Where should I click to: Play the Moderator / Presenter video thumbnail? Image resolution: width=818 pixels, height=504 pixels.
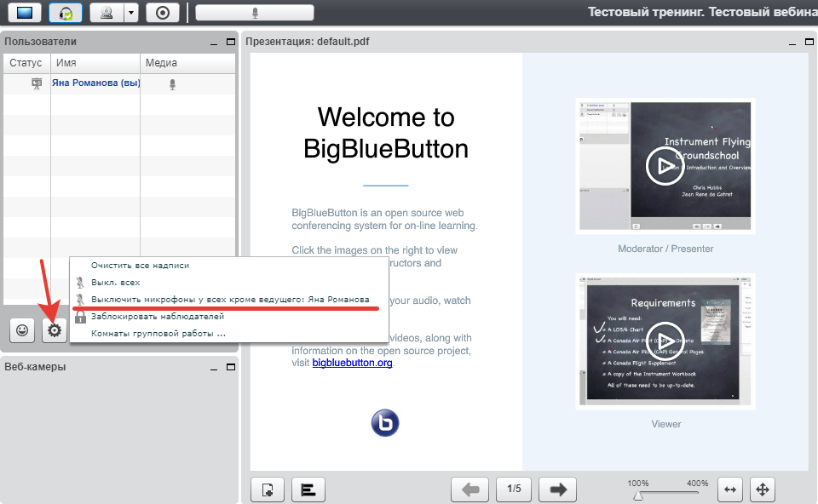click(665, 166)
